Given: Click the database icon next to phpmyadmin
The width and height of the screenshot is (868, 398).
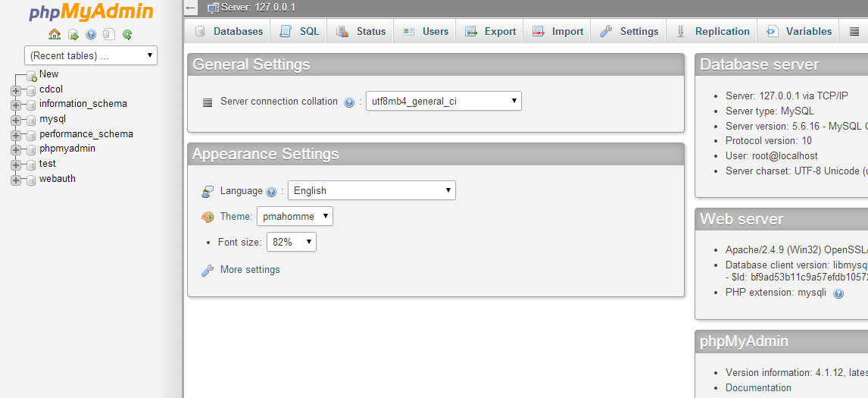Looking at the screenshot, I should [x=31, y=150].
